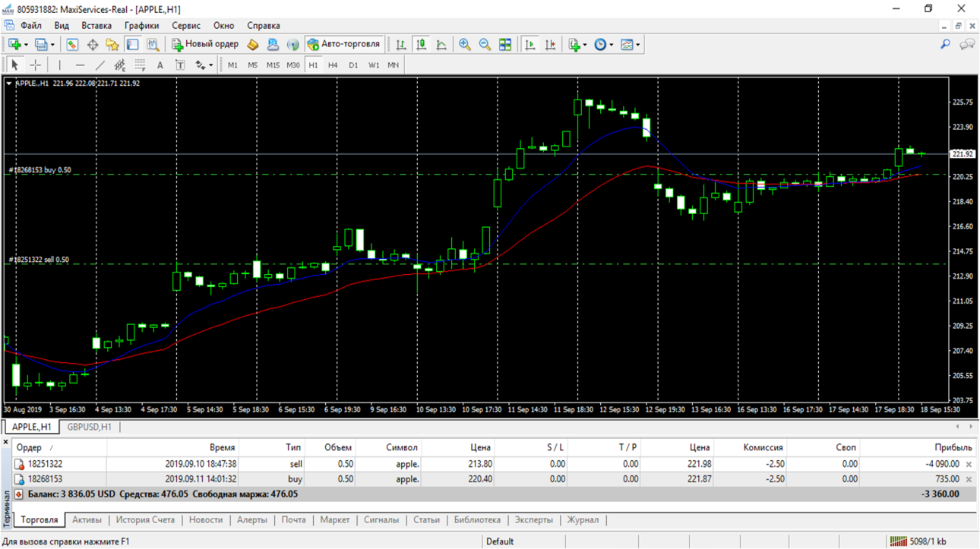Select the trendline drawing tool

(100, 65)
